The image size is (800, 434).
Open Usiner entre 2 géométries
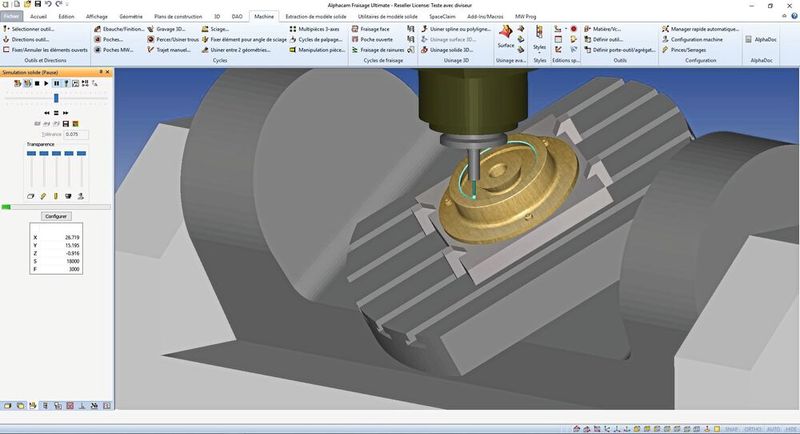tap(236, 50)
